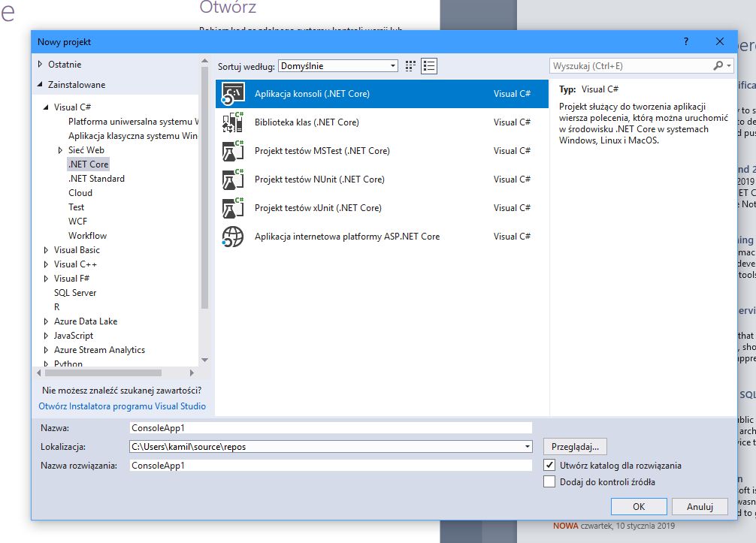
Task: Select the Cloud category
Action: pyautogui.click(x=80, y=193)
